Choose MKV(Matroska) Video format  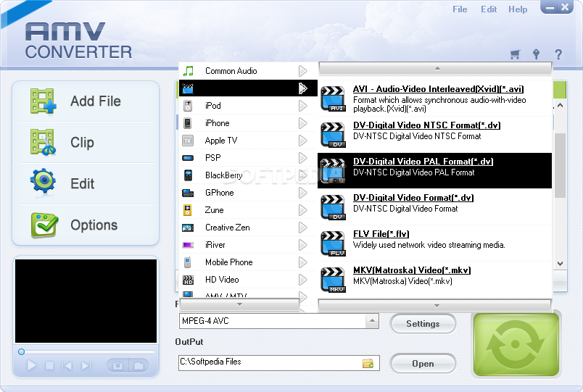coord(434,280)
